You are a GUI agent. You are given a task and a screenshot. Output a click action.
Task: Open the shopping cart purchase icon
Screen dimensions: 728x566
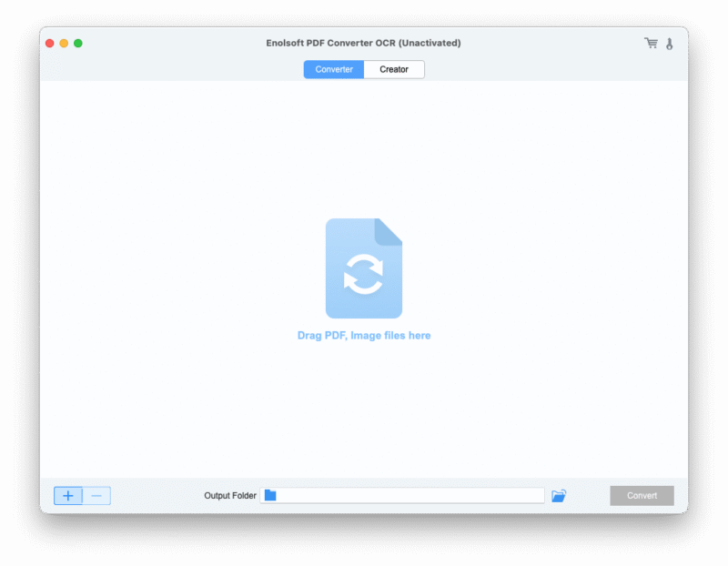point(651,42)
